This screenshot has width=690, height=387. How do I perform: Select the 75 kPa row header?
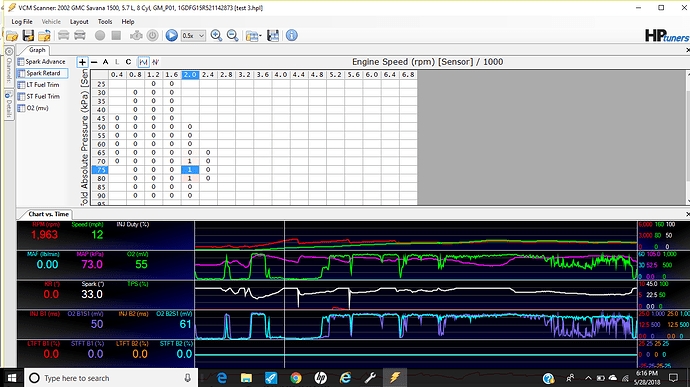pos(101,170)
